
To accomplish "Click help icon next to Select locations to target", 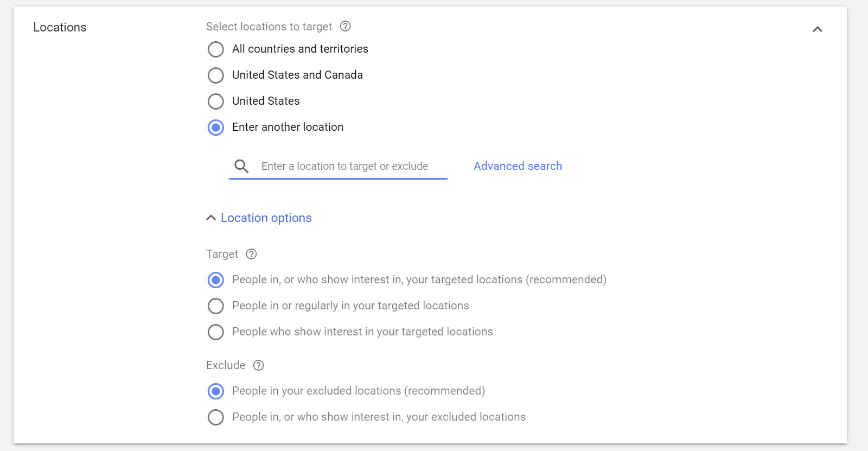I will (x=345, y=26).
